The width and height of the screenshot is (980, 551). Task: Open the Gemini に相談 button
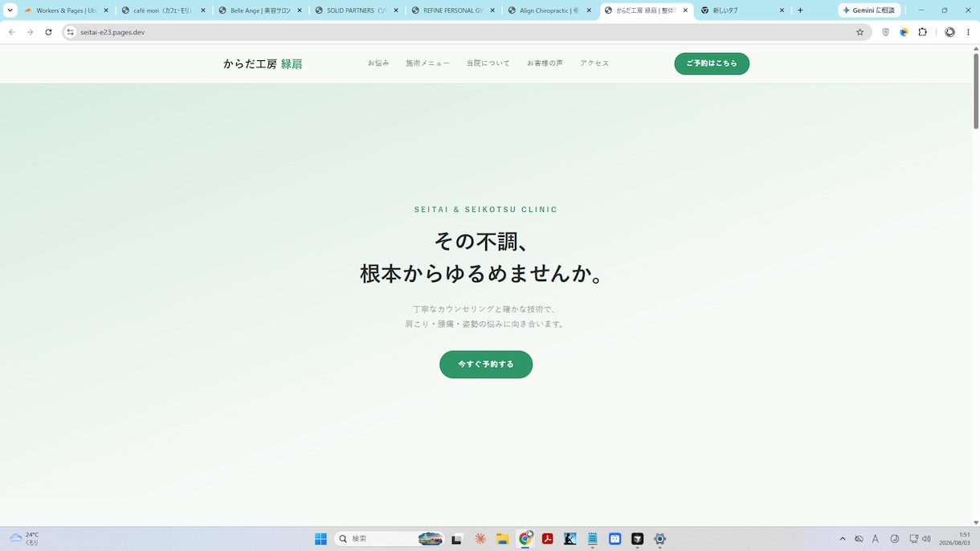pyautogui.click(x=869, y=10)
